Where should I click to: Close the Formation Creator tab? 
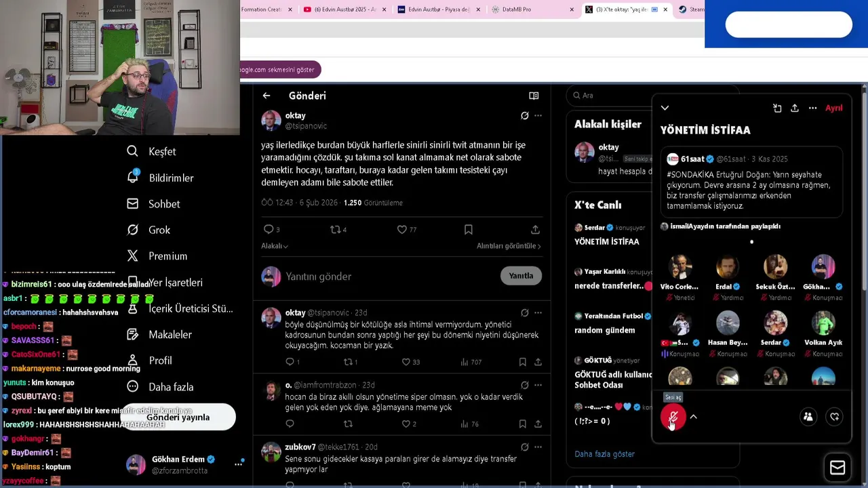[290, 9]
